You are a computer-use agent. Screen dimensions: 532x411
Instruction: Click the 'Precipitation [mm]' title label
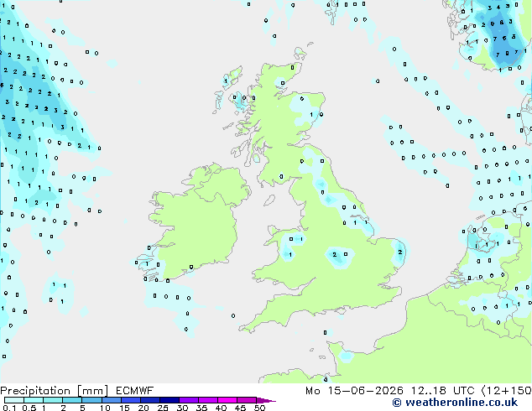click(55, 391)
